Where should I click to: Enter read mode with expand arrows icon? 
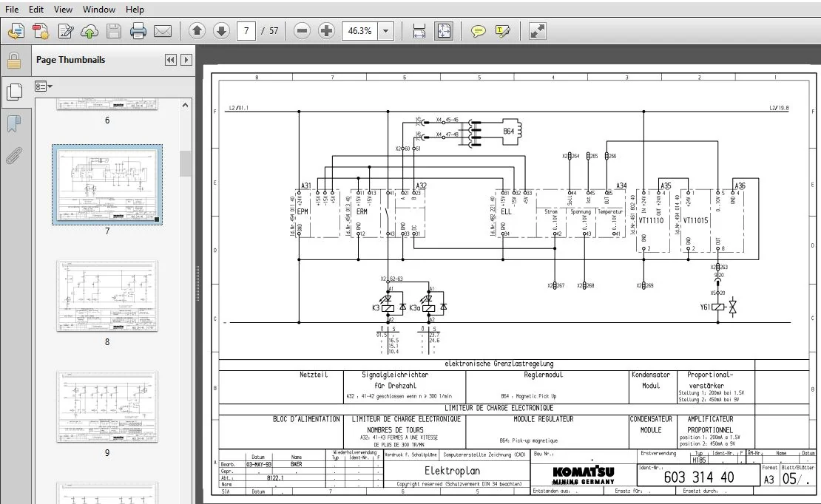[537, 31]
